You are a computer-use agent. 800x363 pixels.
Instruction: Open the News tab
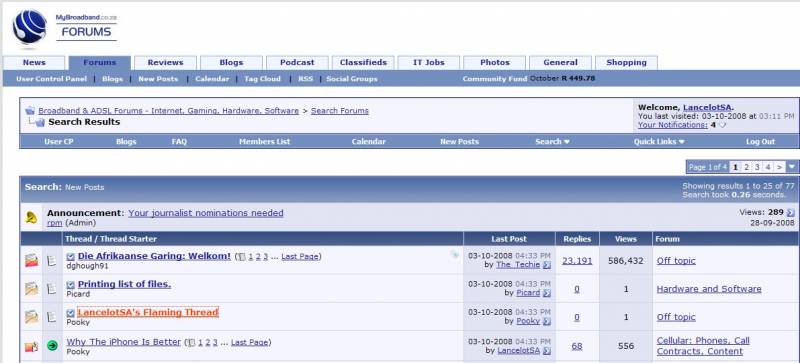click(x=34, y=62)
